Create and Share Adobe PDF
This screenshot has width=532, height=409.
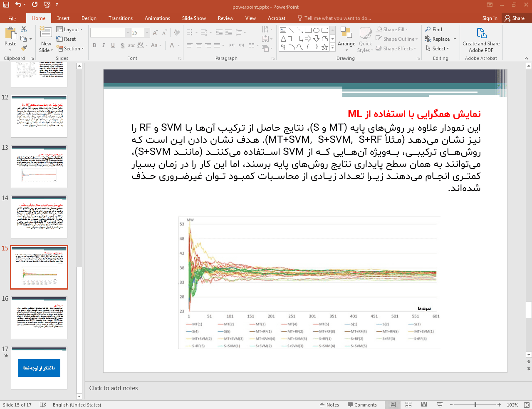pos(481,40)
